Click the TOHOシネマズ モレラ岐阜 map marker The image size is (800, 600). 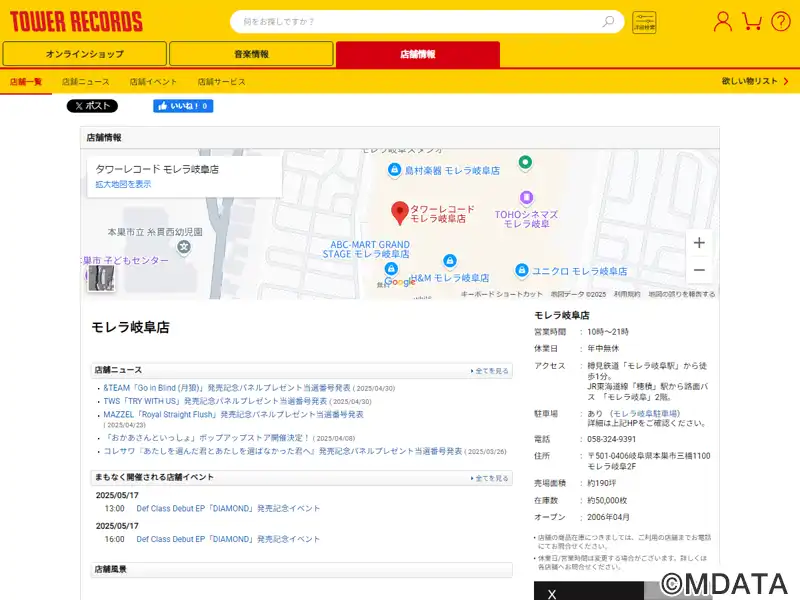tap(527, 197)
